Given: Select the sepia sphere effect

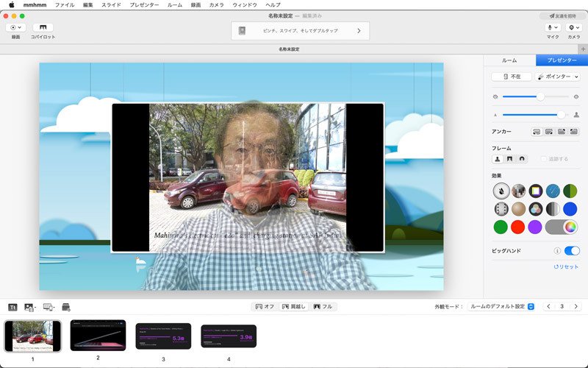Looking at the screenshot, I should click(518, 209).
